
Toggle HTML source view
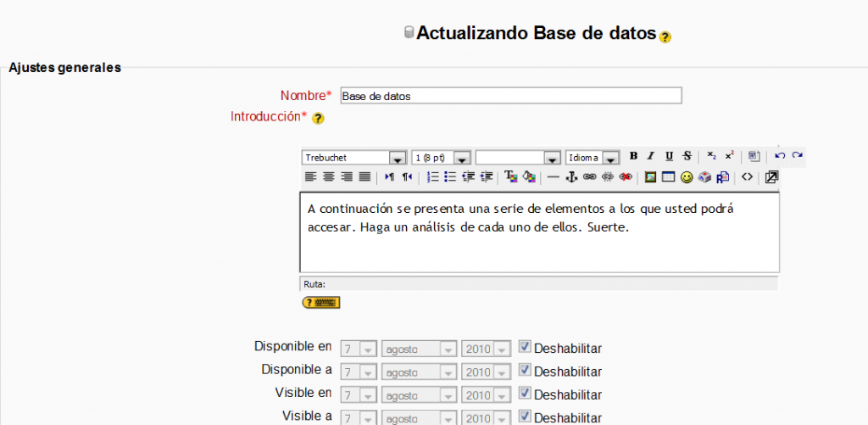(x=747, y=177)
